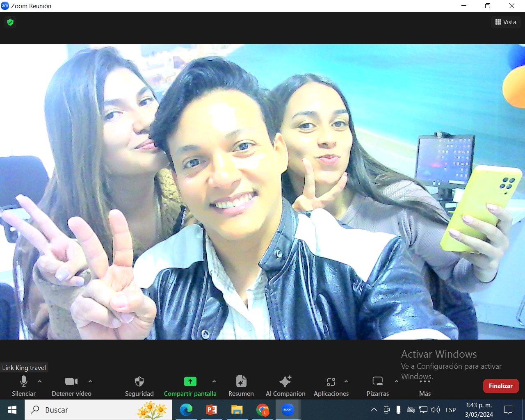Click the Buscar taskbar search field
Image resolution: width=525 pixels, height=420 pixels.
point(90,410)
